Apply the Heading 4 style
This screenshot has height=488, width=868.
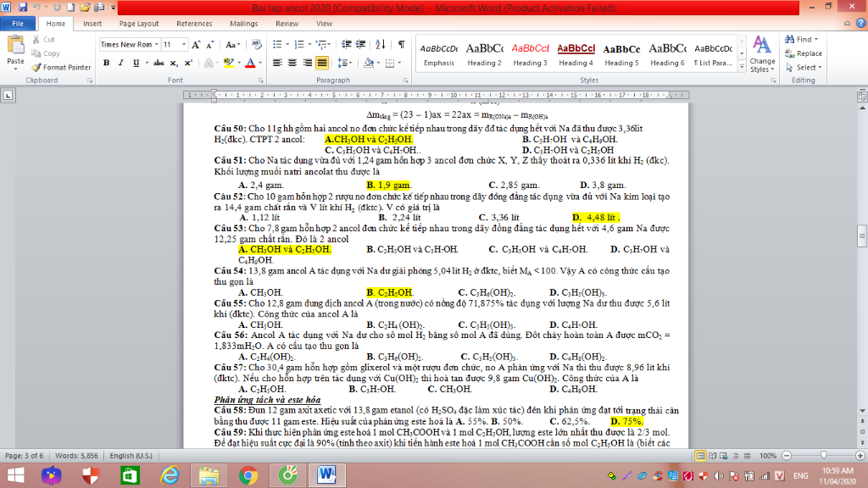(x=576, y=55)
